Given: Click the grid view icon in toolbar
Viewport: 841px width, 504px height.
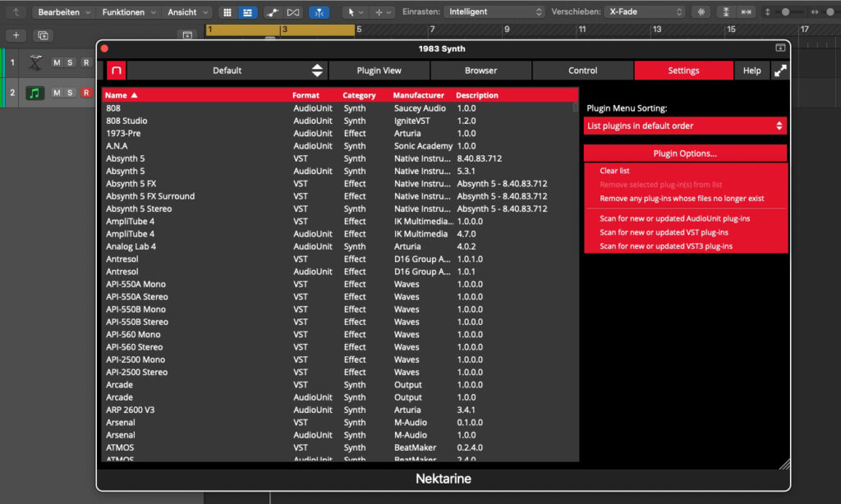Looking at the screenshot, I should coord(227,11).
